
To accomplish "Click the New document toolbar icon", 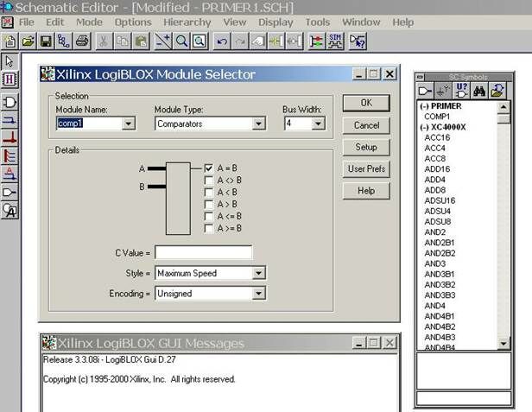I will coord(9,41).
